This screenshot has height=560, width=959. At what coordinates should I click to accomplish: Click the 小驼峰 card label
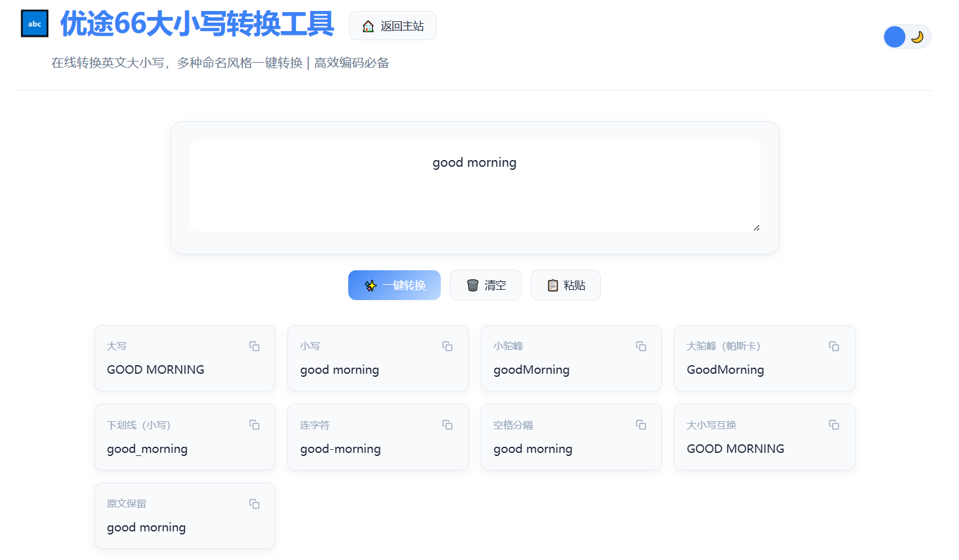[508, 346]
